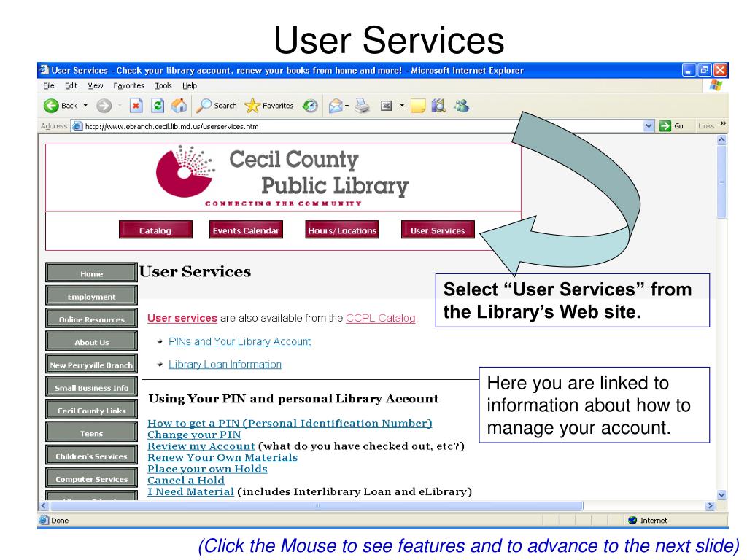Click the grayed Forward arrow button
The image size is (747, 560).
coord(104,105)
